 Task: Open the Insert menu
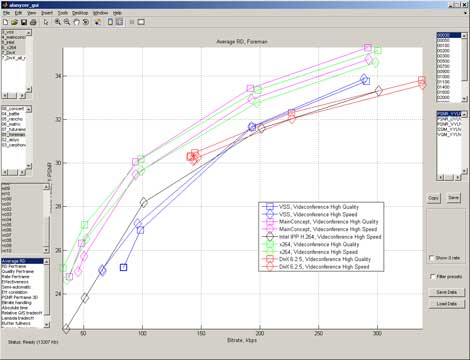(x=47, y=13)
